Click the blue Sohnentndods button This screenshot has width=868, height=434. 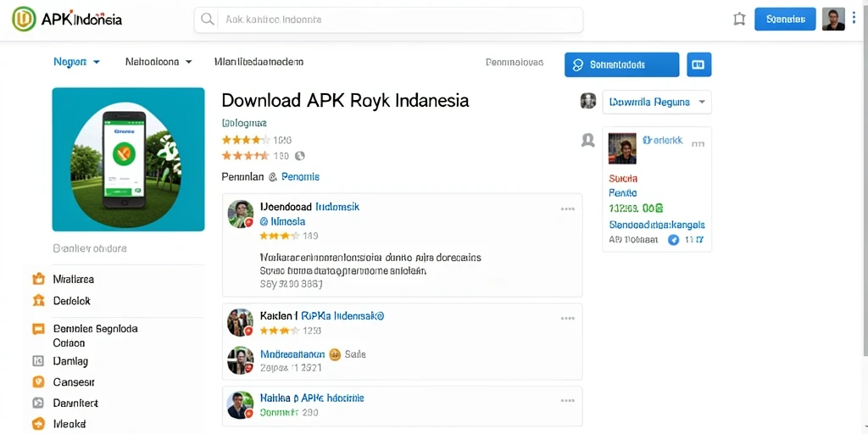(621, 64)
